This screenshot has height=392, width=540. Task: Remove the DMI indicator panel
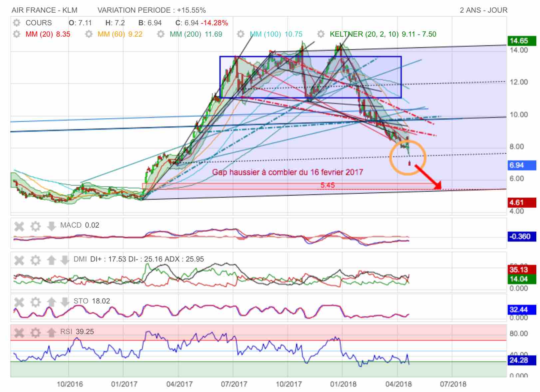click(x=19, y=260)
